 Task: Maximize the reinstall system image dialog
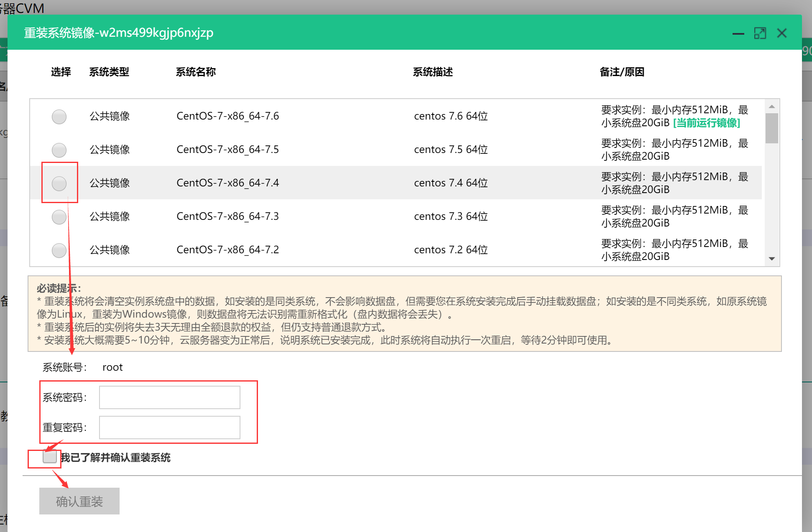click(760, 33)
